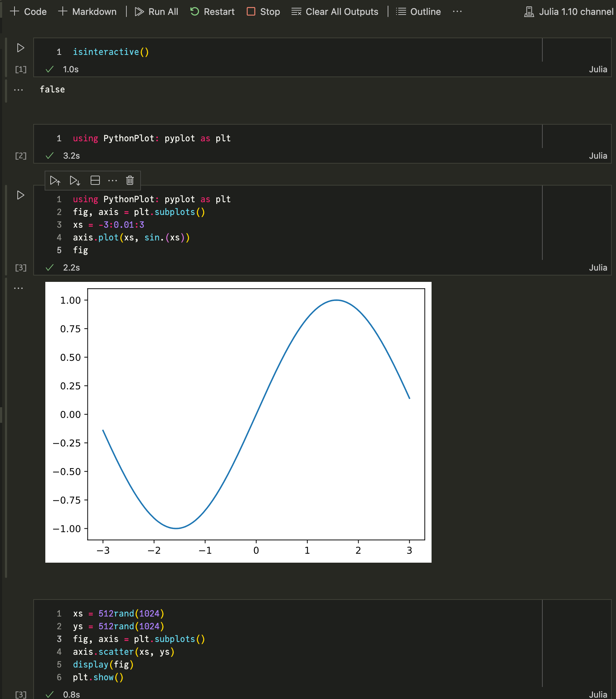616x699 pixels.
Task: Click the 'xs = 512rand(1024)' code line
Action: (x=119, y=614)
